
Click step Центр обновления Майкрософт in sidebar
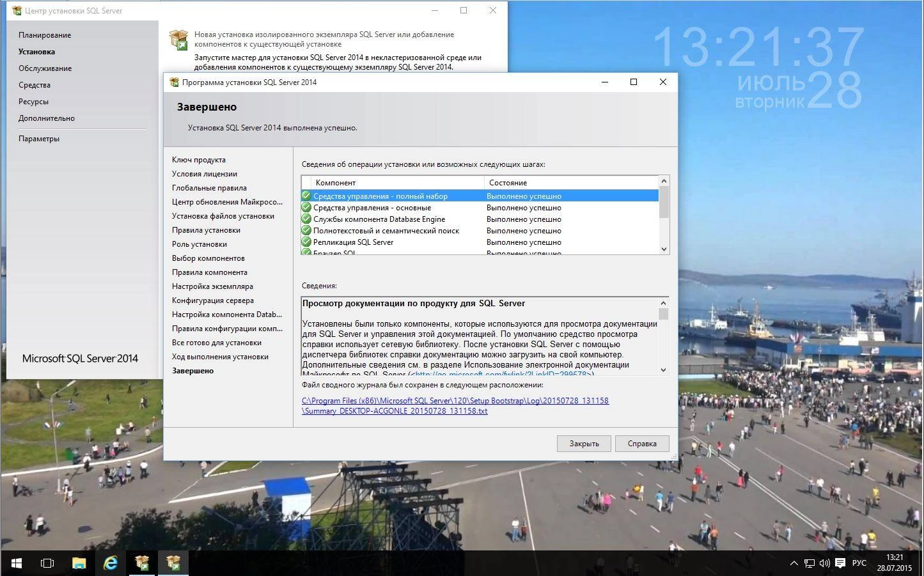click(x=227, y=202)
